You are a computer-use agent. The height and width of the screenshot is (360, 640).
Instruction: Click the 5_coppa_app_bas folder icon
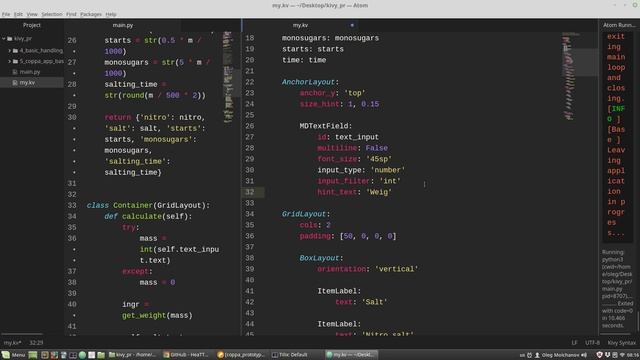coord(16,61)
